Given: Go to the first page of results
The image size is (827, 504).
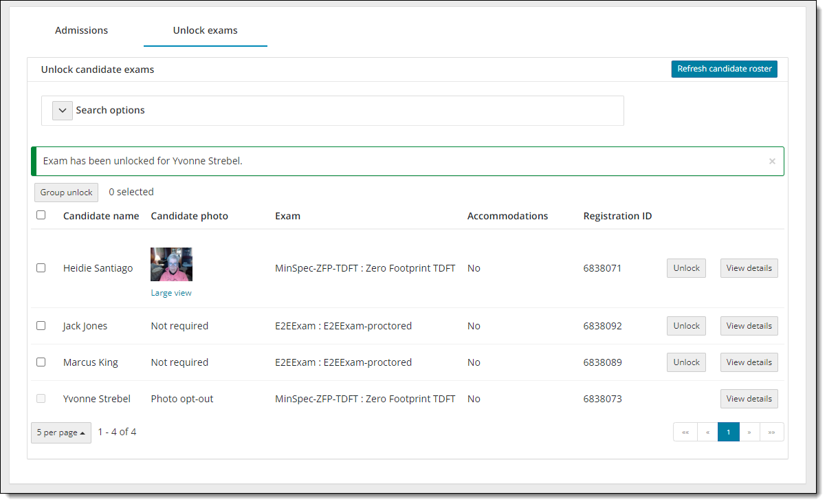Looking at the screenshot, I should 685,432.
